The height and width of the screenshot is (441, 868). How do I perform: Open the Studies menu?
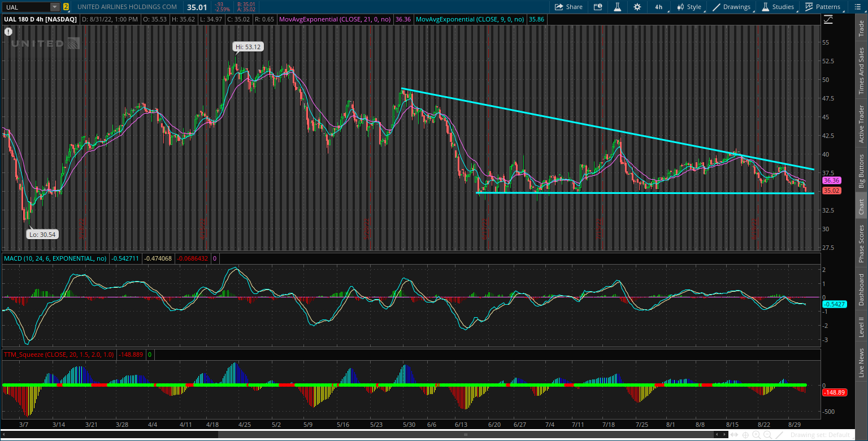pos(779,7)
